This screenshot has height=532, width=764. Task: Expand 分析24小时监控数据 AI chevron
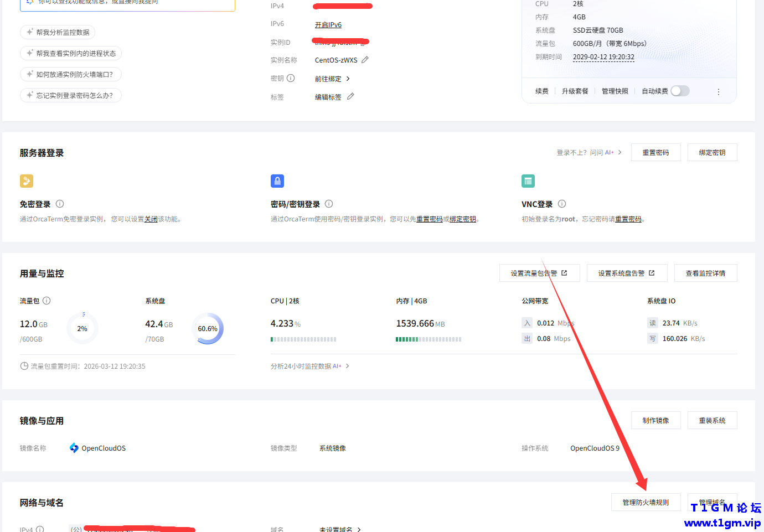[347, 366]
